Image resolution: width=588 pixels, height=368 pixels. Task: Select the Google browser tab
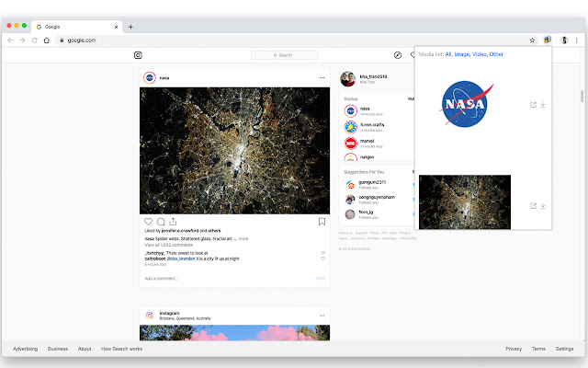point(77,27)
